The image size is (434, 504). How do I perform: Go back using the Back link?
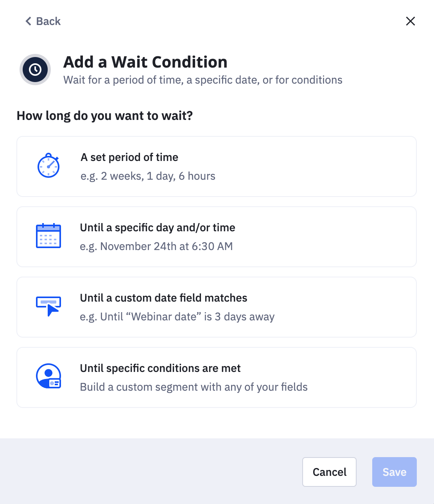[x=48, y=21]
